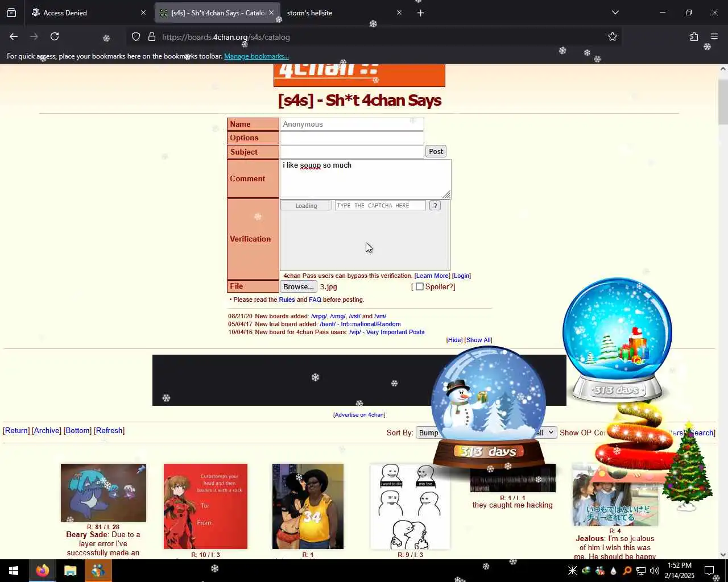Open the Advertise on 4chan link
The height and width of the screenshot is (582, 728).
coord(359,414)
